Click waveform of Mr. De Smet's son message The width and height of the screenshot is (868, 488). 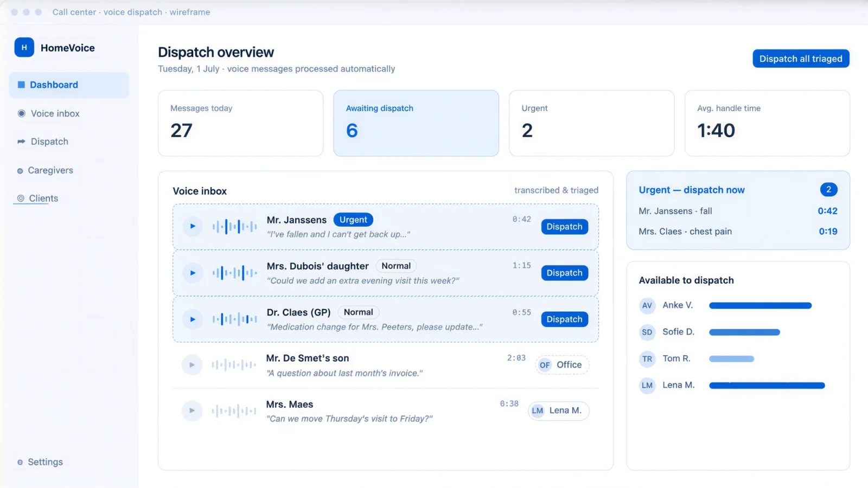click(x=234, y=365)
